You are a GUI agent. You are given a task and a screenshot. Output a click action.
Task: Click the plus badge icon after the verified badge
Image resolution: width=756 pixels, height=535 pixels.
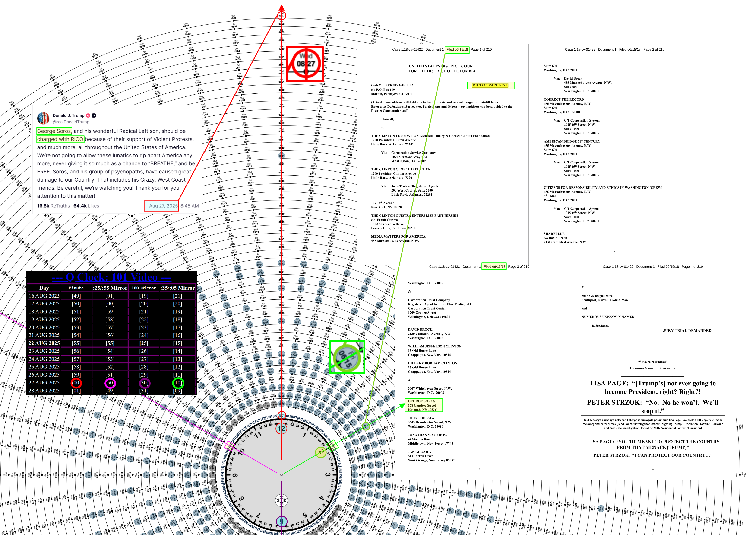pyautogui.click(x=94, y=115)
